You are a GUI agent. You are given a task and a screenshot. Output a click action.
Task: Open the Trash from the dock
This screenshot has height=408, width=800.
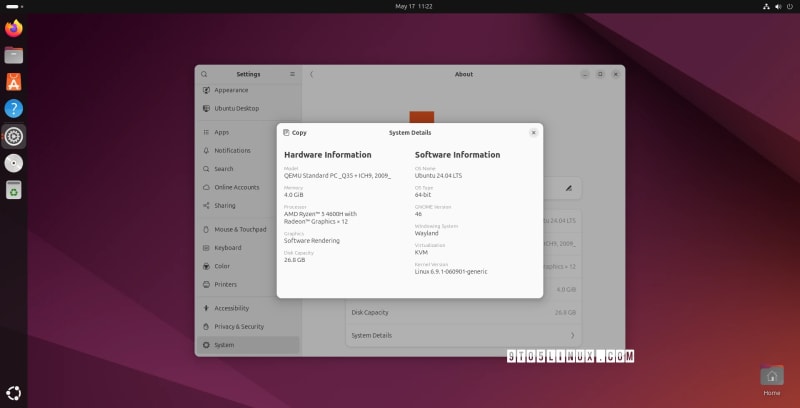[14, 190]
